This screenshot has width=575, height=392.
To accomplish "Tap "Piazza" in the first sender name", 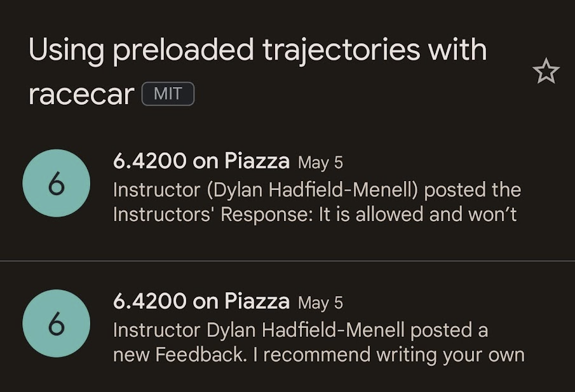I will click(x=257, y=161).
